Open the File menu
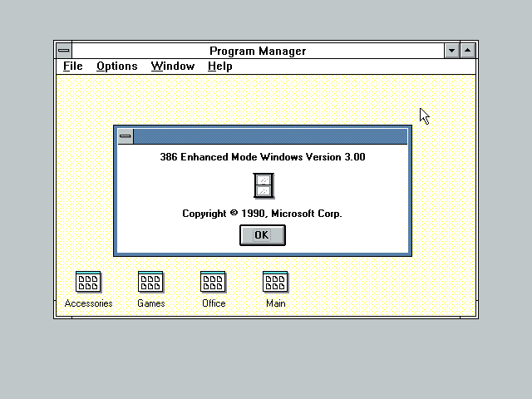Screen dimensions: 532x399 [x=73, y=66]
